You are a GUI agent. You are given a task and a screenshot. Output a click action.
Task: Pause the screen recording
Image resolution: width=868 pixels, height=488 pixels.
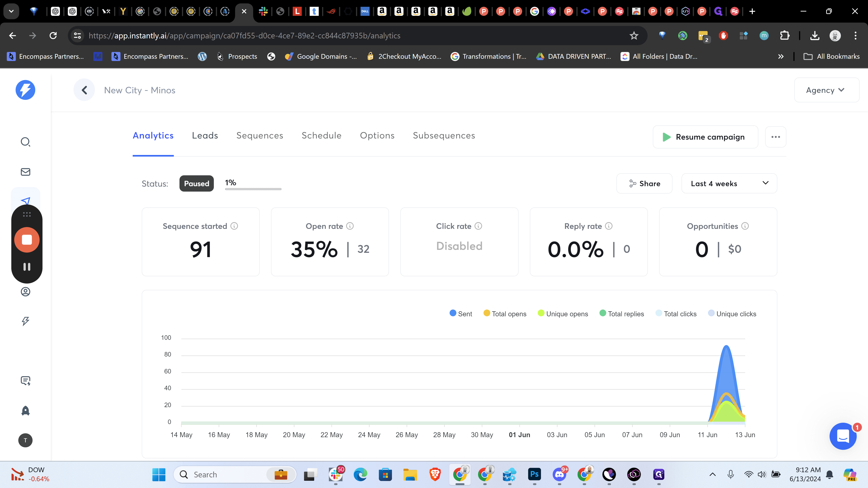click(27, 267)
